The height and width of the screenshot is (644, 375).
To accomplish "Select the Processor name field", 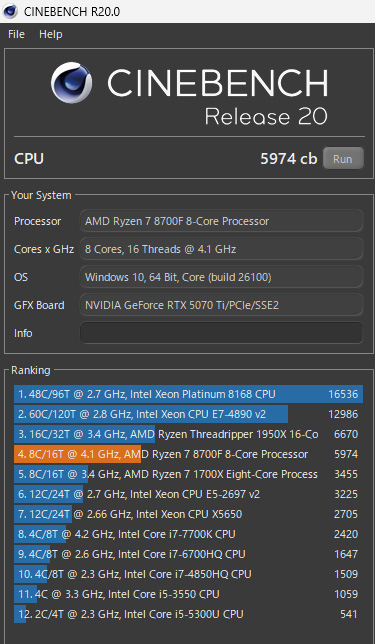I will click(x=221, y=221).
